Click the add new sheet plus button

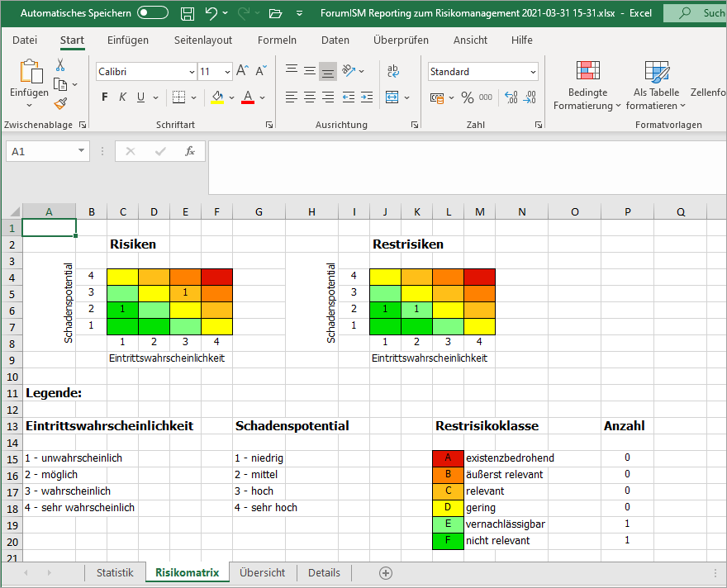coord(385,572)
